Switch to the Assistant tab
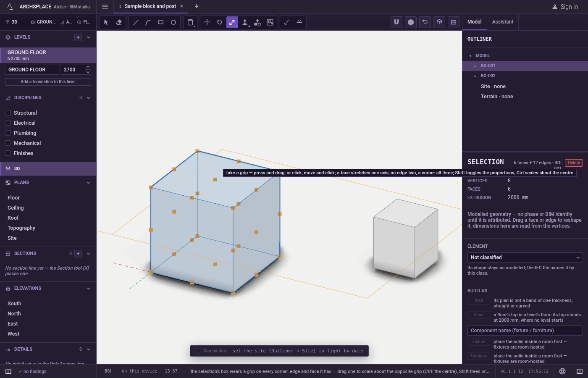Viewport: 588px width, 378px height. [x=503, y=22]
